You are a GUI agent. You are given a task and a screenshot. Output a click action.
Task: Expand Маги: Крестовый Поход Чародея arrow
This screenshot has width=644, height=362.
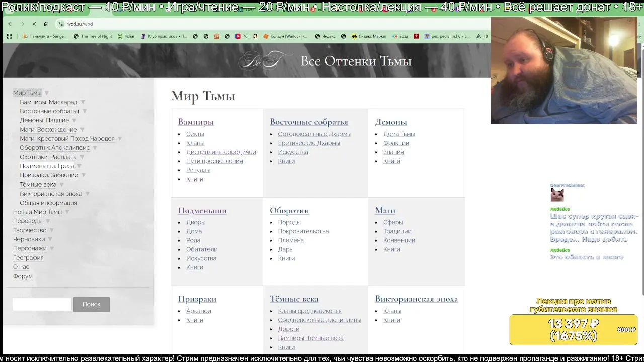tap(120, 139)
